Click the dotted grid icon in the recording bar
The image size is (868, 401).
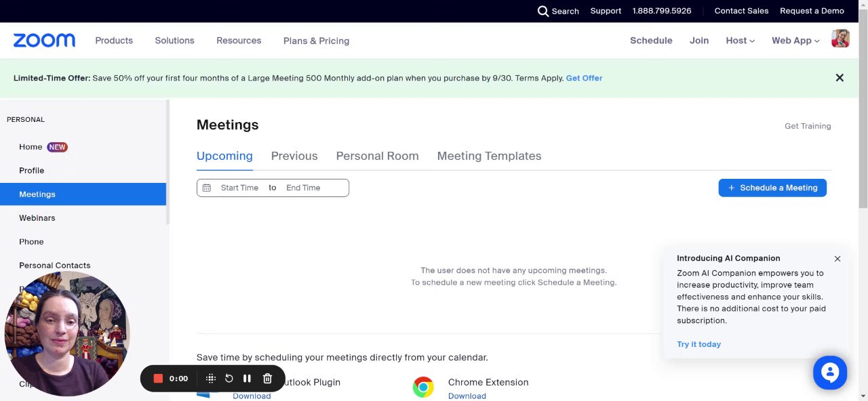coord(211,379)
